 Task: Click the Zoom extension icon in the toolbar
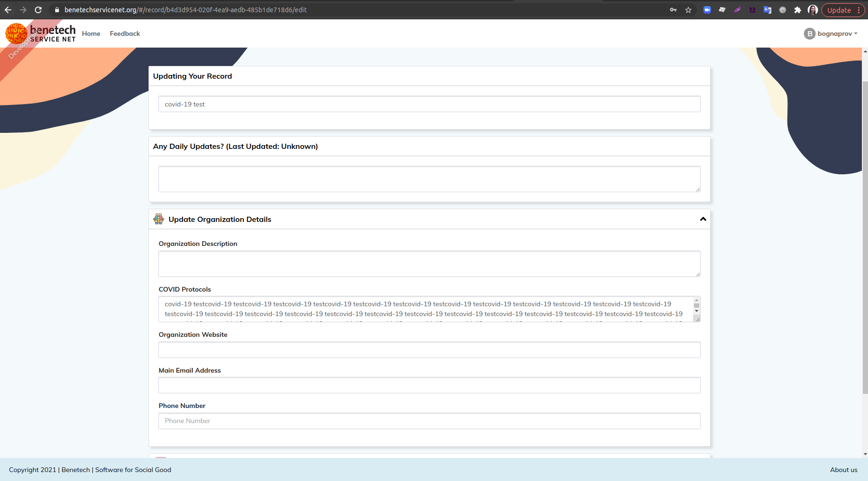707,9
